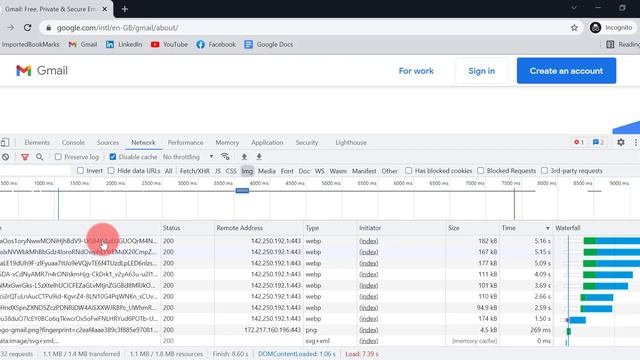Open the For work link

[x=416, y=71]
